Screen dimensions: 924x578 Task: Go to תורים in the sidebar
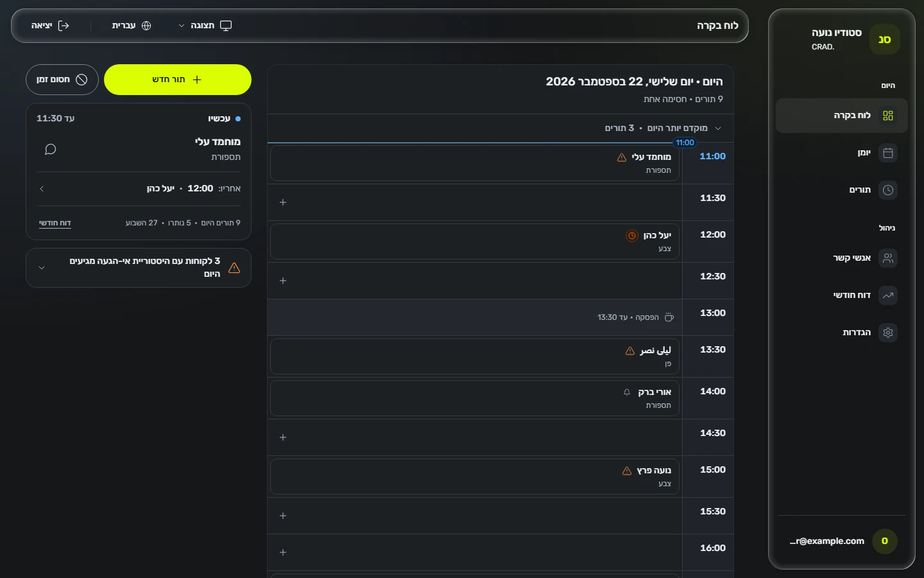click(x=842, y=190)
